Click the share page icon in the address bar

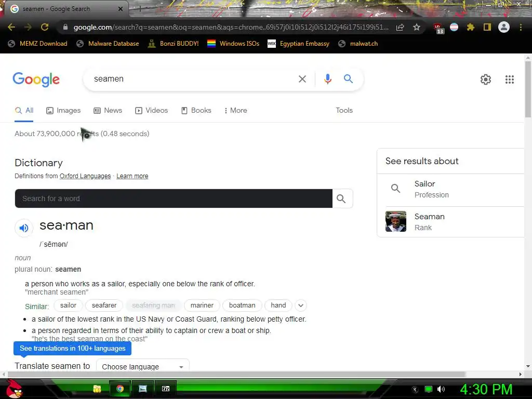tap(400, 27)
